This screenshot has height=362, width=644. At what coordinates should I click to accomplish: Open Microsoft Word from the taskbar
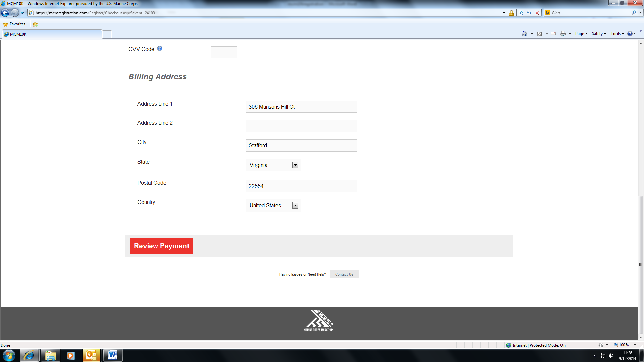click(113, 355)
